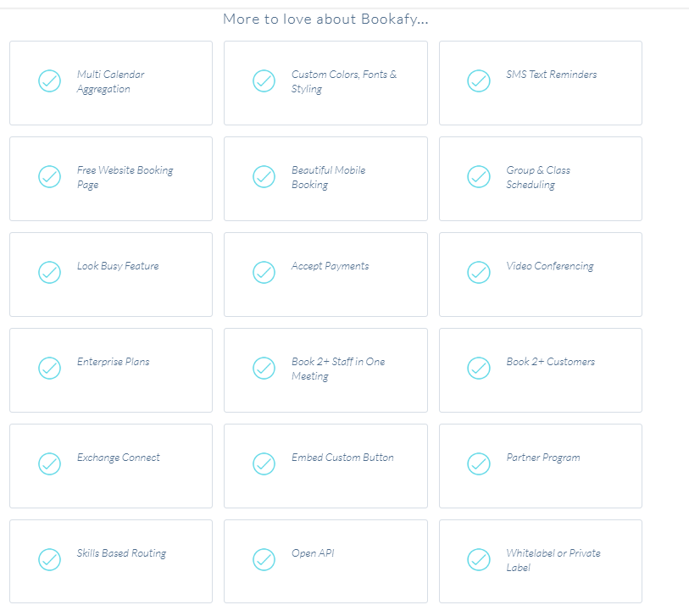The image size is (689, 616).
Task: Click the Book 2+ Customers feature card
Action: click(540, 369)
